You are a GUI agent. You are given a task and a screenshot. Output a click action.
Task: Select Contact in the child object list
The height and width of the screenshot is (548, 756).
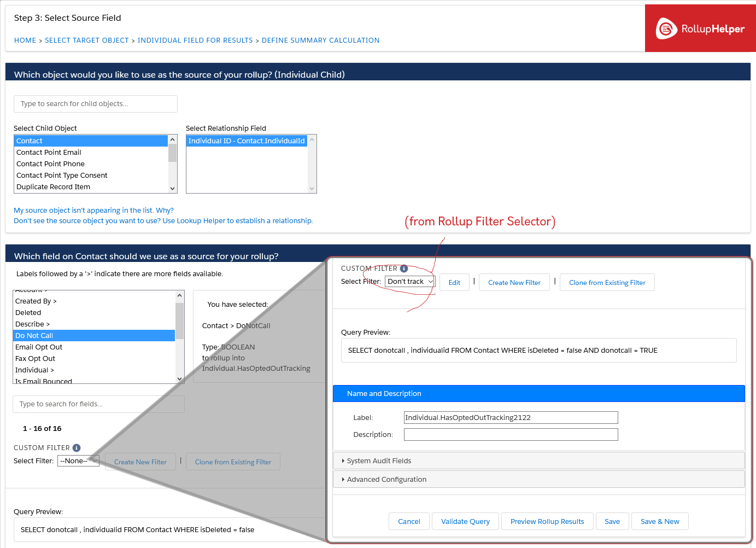tap(91, 141)
